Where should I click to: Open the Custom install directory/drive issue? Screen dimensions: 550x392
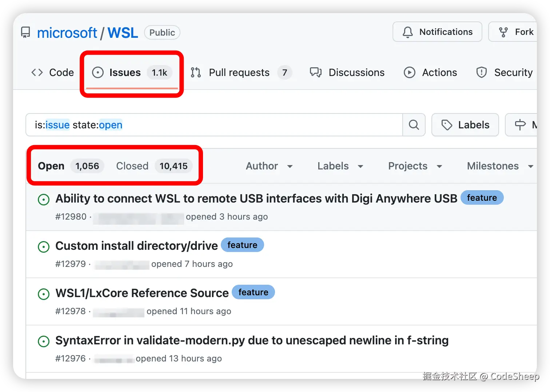[136, 246]
